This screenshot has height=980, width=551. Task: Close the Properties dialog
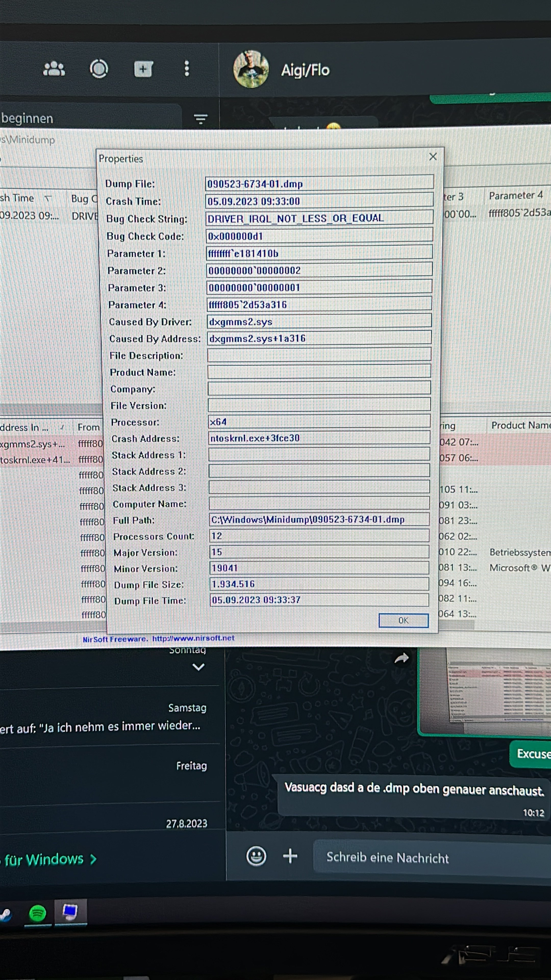tap(433, 157)
